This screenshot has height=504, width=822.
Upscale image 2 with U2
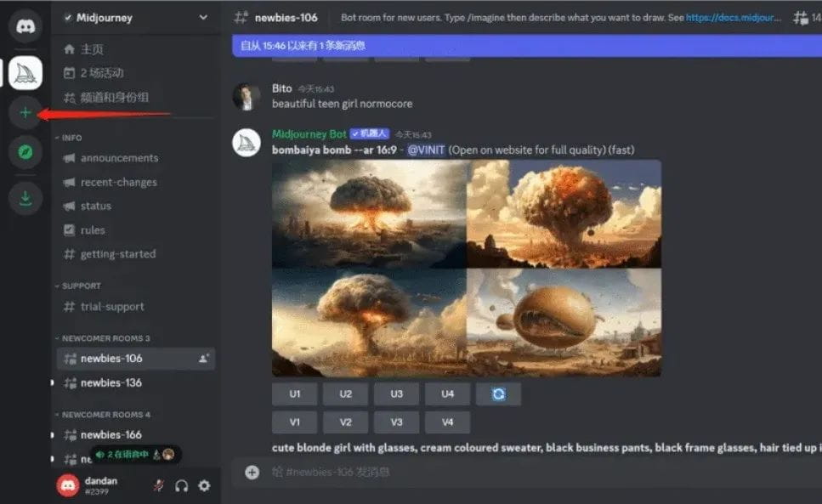tap(345, 394)
